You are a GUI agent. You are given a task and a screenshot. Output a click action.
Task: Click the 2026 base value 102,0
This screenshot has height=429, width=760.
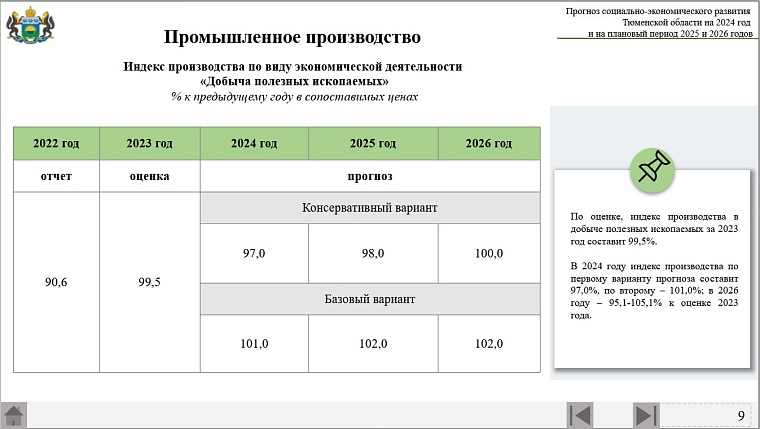[489, 344]
